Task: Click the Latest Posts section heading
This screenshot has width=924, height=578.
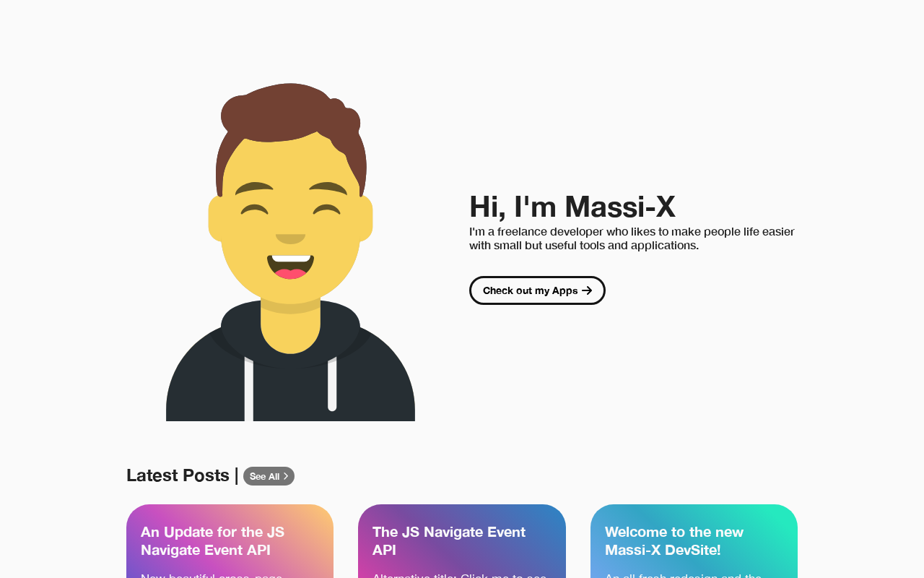Action: pyautogui.click(x=178, y=475)
